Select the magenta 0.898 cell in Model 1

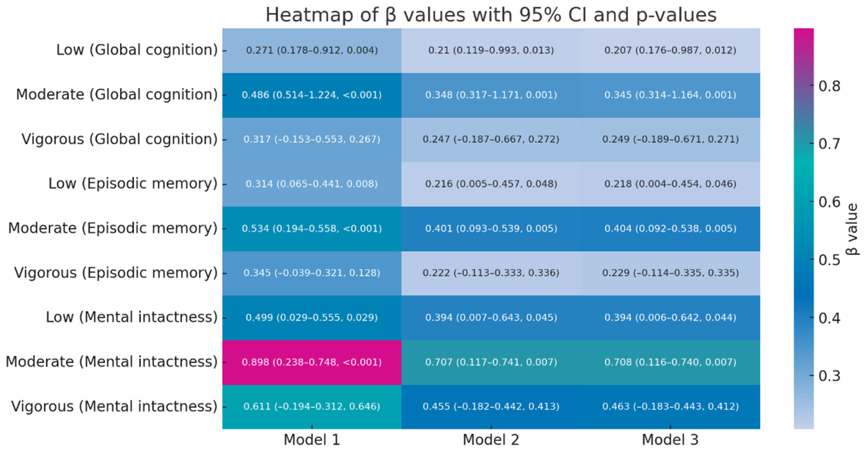(x=312, y=362)
